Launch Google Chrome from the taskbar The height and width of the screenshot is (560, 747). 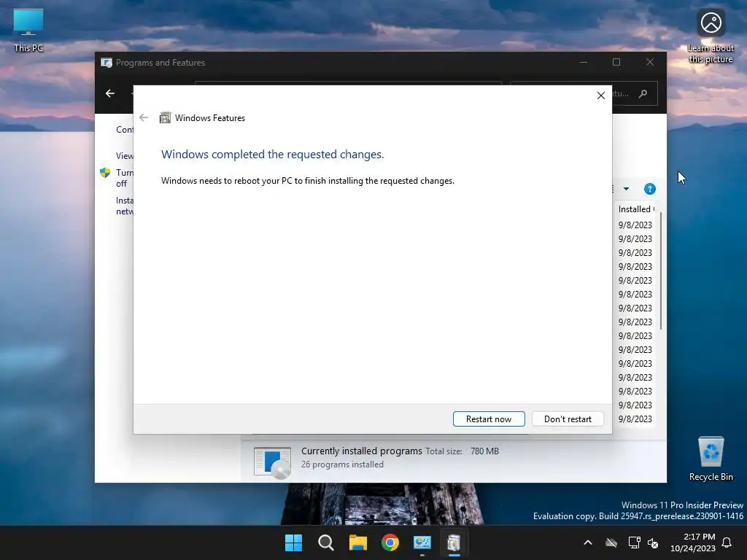pyautogui.click(x=390, y=542)
